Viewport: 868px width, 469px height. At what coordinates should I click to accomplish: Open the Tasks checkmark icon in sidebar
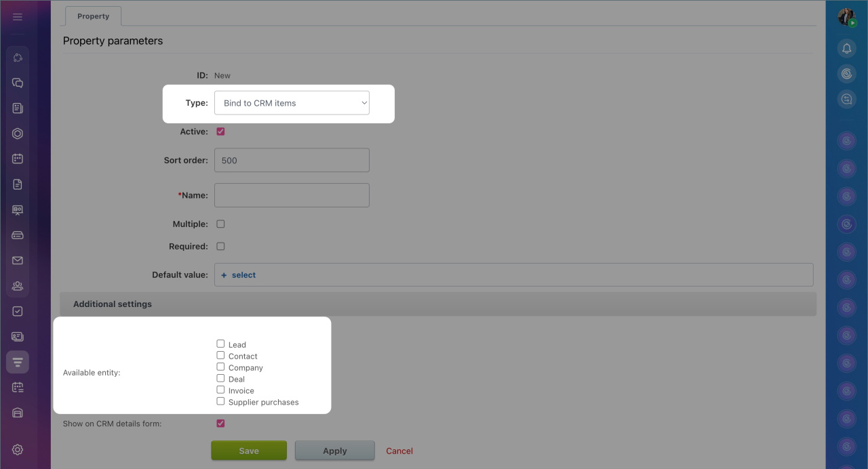tap(18, 311)
